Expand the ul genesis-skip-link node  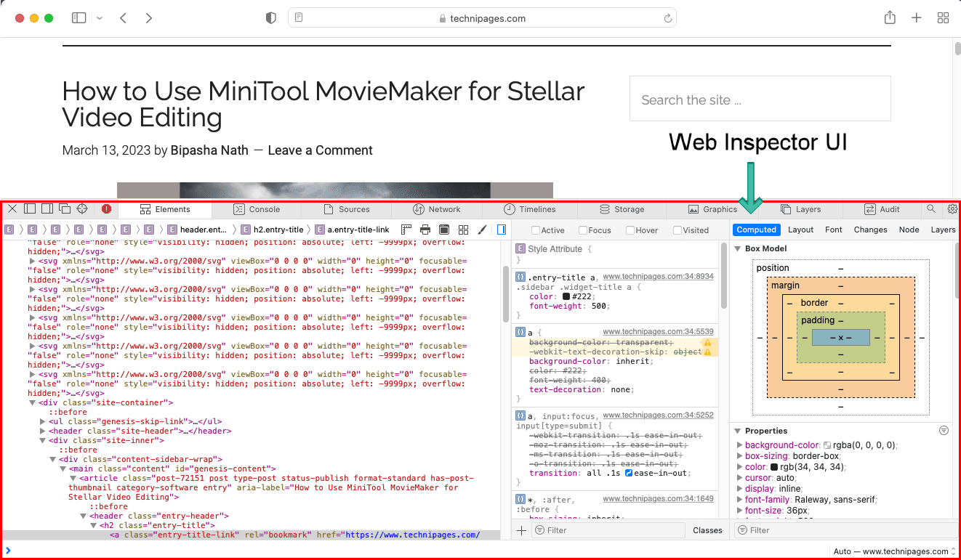click(x=43, y=421)
